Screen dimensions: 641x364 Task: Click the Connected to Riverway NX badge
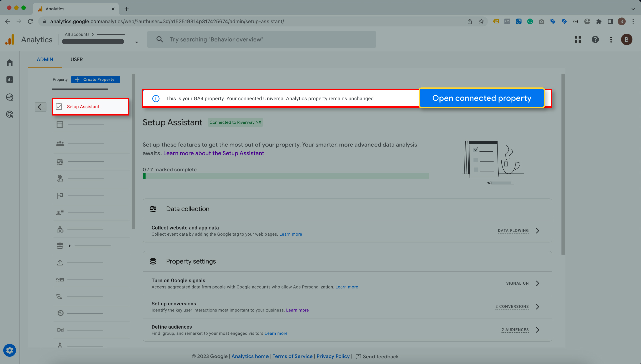235,122
